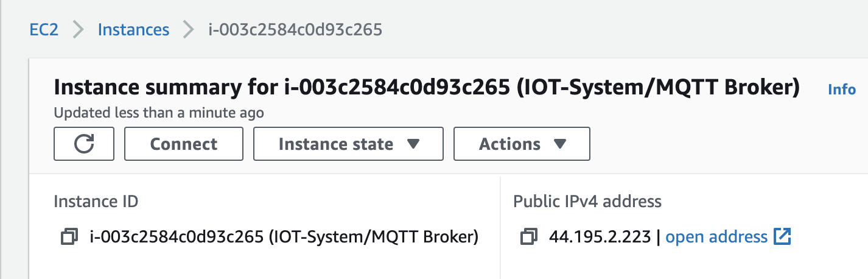
Task: Click the IP address 44.195.2.223
Action: coord(600,236)
